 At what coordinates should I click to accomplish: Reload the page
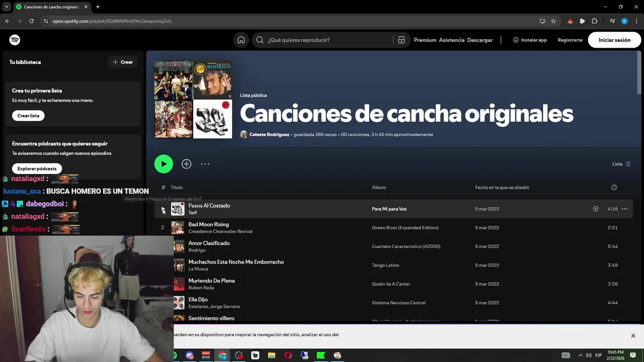click(31, 21)
